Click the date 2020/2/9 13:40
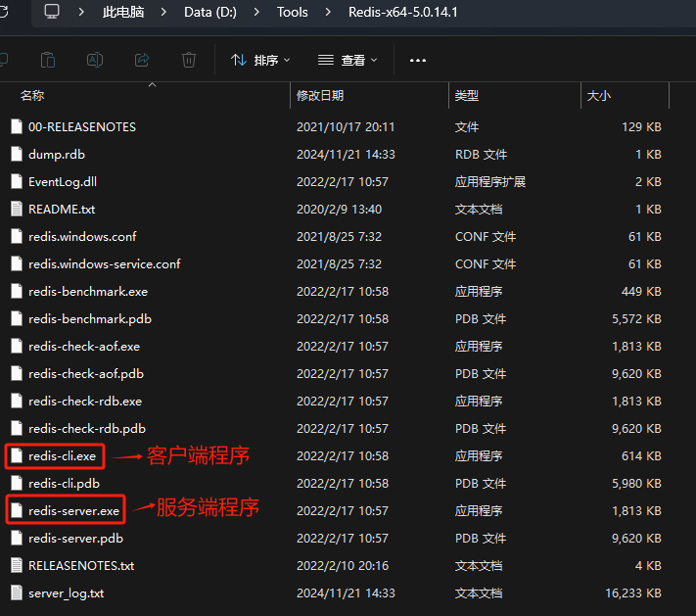Image resolution: width=696 pixels, height=616 pixels. click(339, 210)
